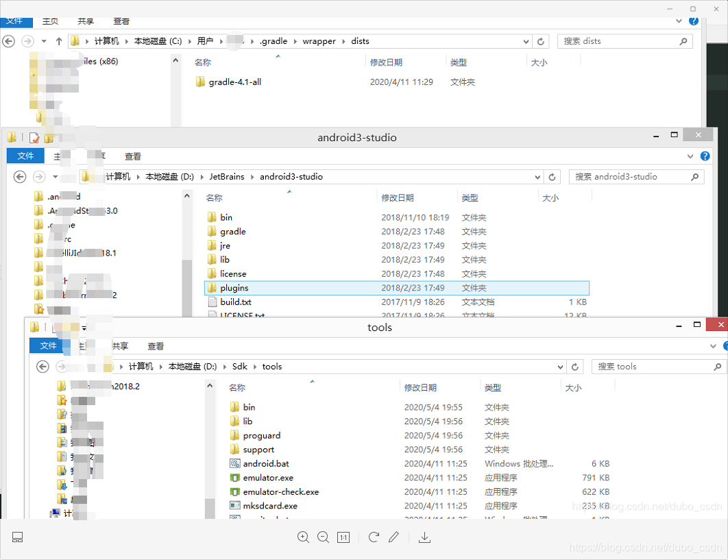Edit the image with the pencil icon
The width and height of the screenshot is (728, 560).
pos(393,537)
